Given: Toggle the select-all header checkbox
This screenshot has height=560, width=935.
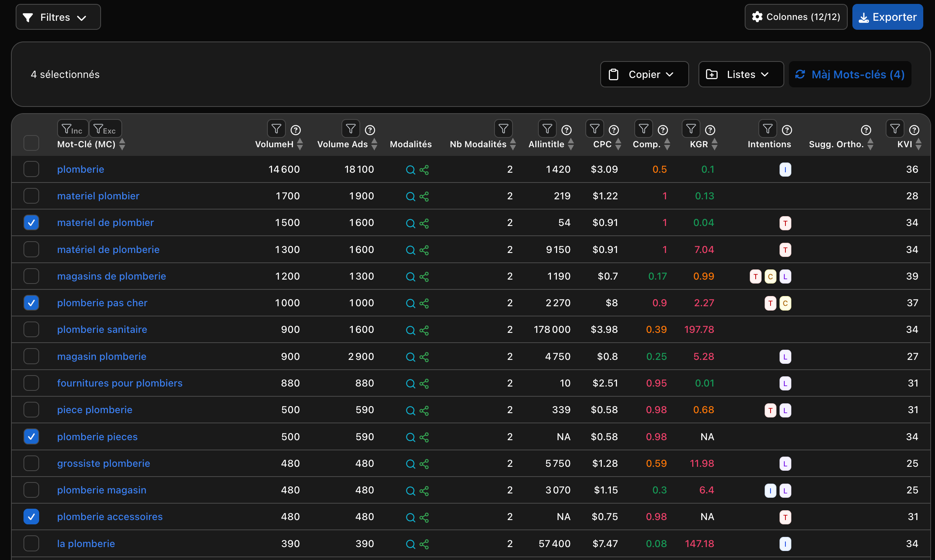Looking at the screenshot, I should click(31, 143).
